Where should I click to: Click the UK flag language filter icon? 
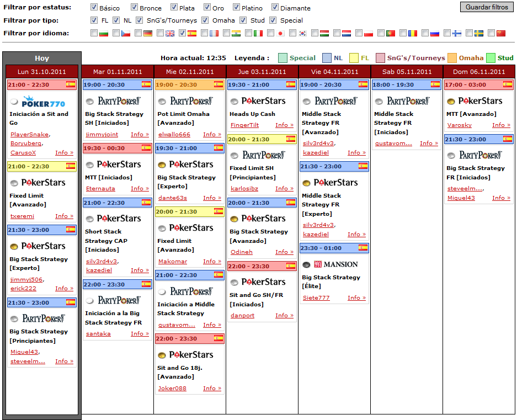pos(170,33)
